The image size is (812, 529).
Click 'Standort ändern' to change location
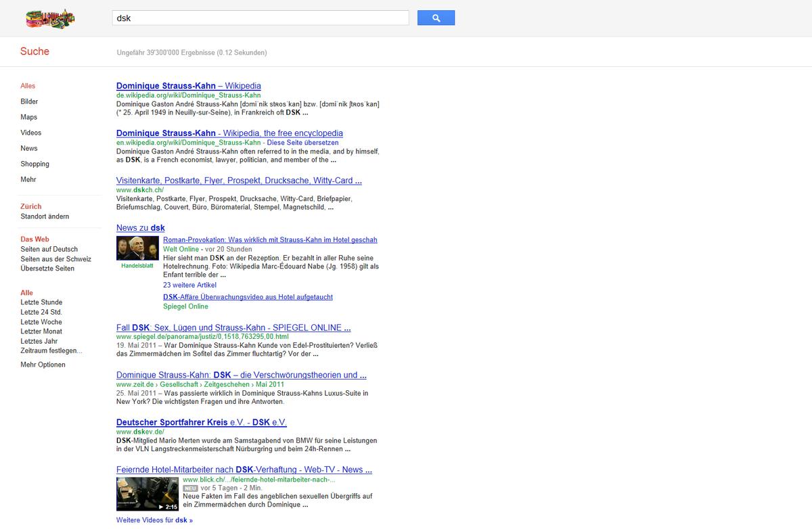(45, 216)
